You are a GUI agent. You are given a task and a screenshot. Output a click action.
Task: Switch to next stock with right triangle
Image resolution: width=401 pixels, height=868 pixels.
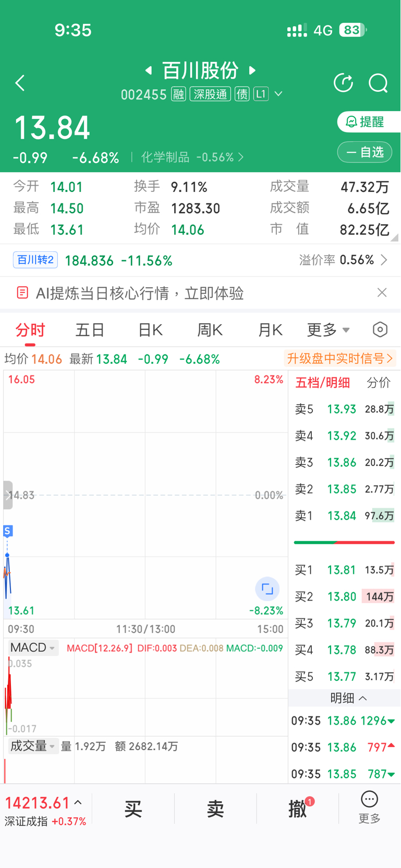pos(252,70)
